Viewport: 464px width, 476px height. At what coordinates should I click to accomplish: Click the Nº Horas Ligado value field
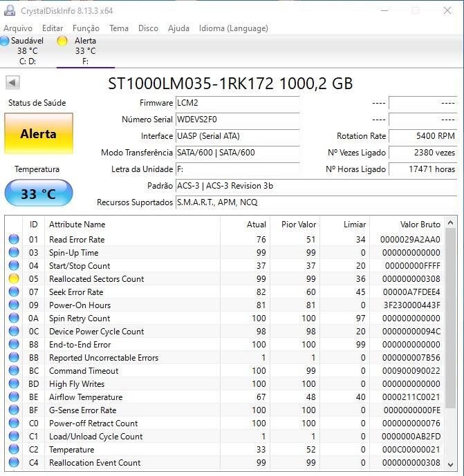(x=423, y=169)
